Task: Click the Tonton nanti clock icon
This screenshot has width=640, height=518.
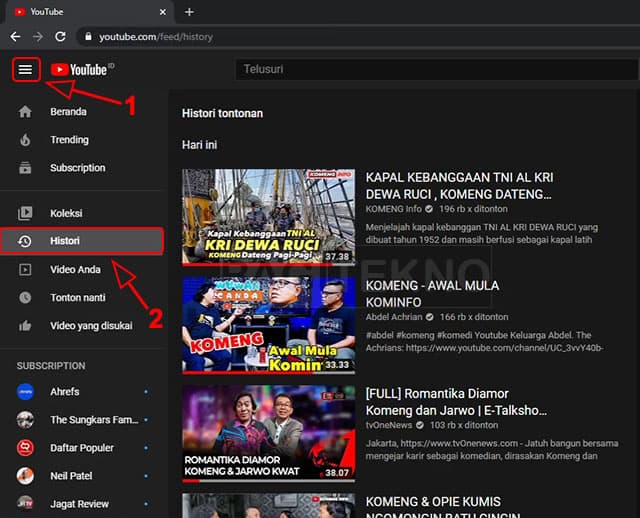Action: (x=25, y=298)
